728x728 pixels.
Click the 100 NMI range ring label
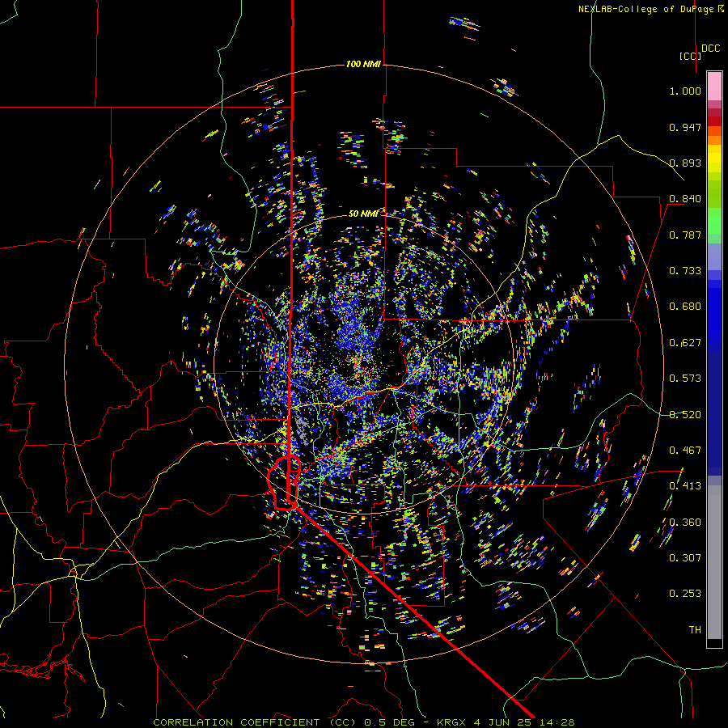point(363,64)
